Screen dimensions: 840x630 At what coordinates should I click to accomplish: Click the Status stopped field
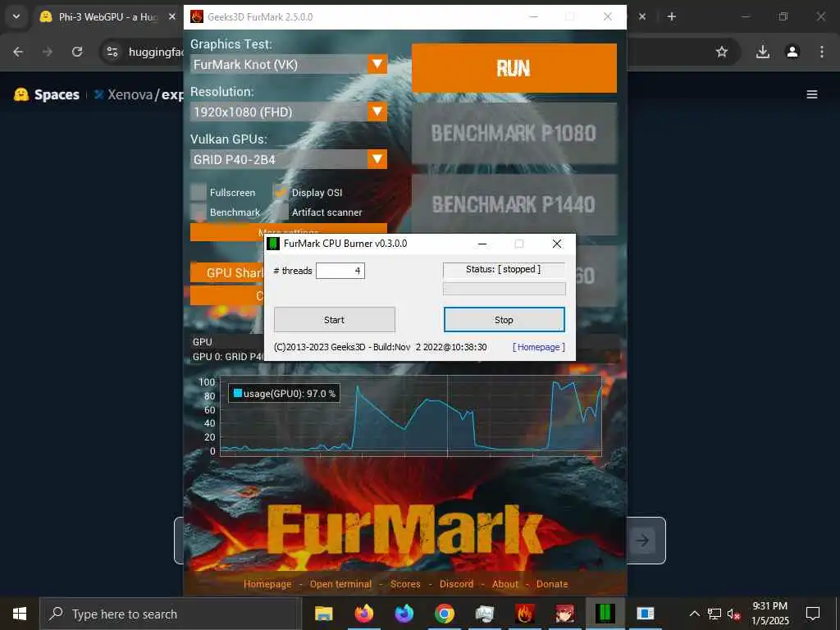click(504, 269)
